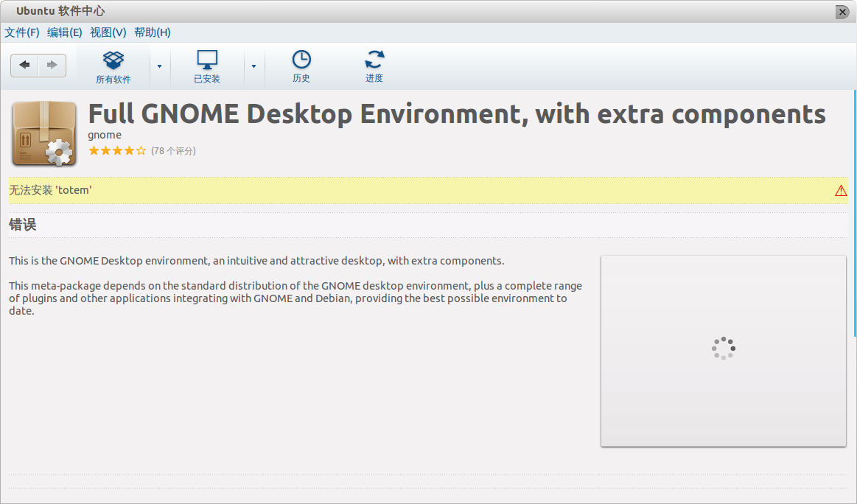This screenshot has height=504, width=857.
Task: Open the 视图(V) menu
Action: tap(108, 32)
